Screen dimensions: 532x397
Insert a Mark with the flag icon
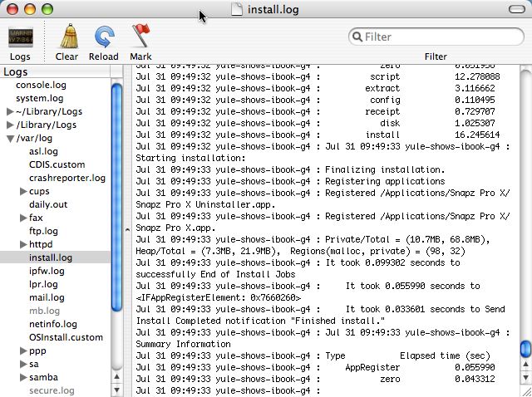click(140, 36)
